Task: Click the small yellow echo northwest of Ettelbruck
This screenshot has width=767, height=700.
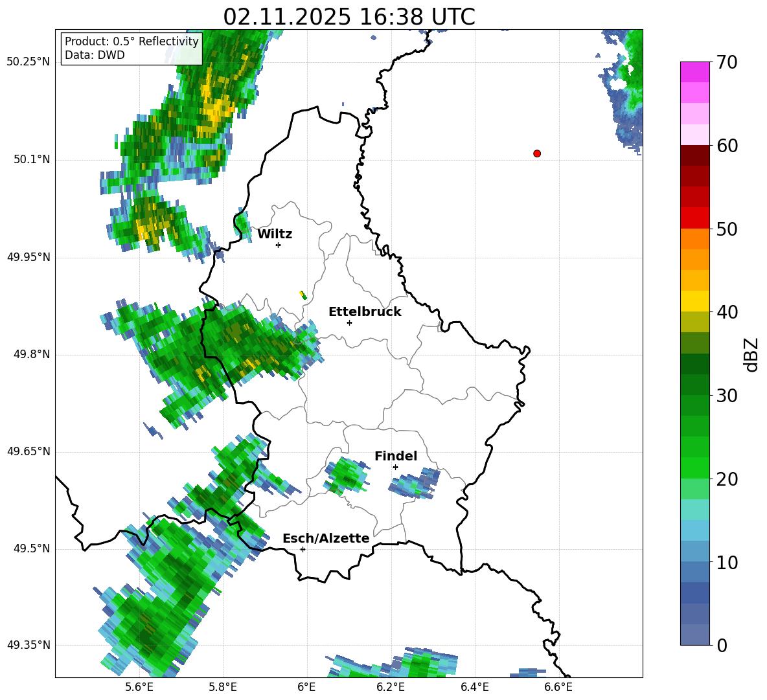Action: [x=303, y=295]
